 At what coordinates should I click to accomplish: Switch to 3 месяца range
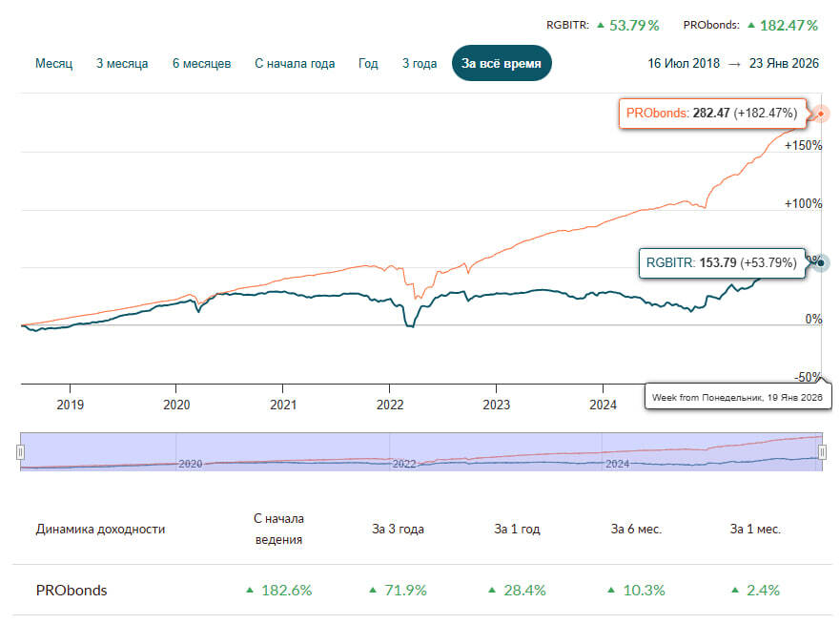click(x=122, y=64)
